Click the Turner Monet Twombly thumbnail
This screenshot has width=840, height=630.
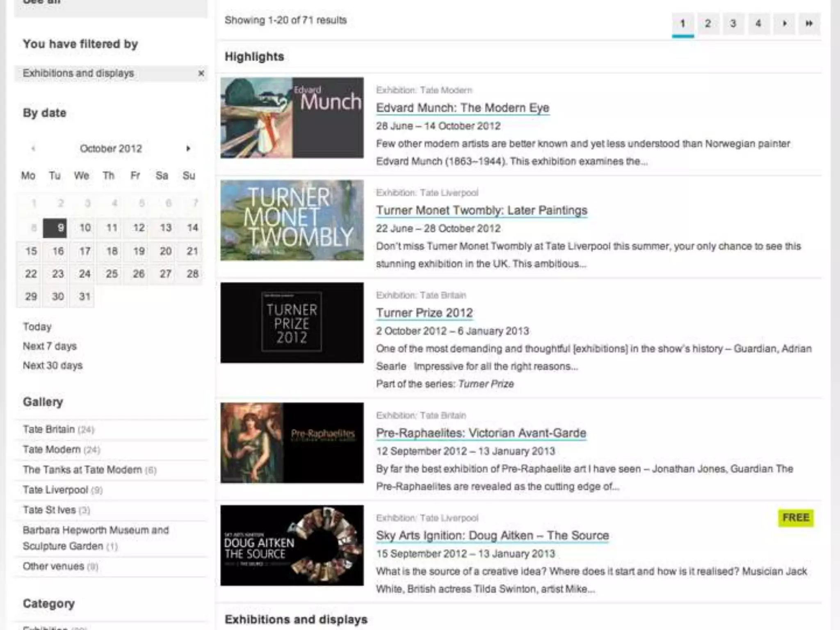(x=292, y=220)
